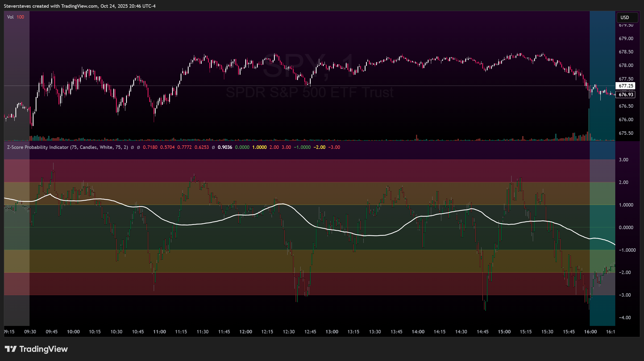This screenshot has width=644, height=361.
Task: Click the 676.50 price axis label
Action: coord(626,106)
